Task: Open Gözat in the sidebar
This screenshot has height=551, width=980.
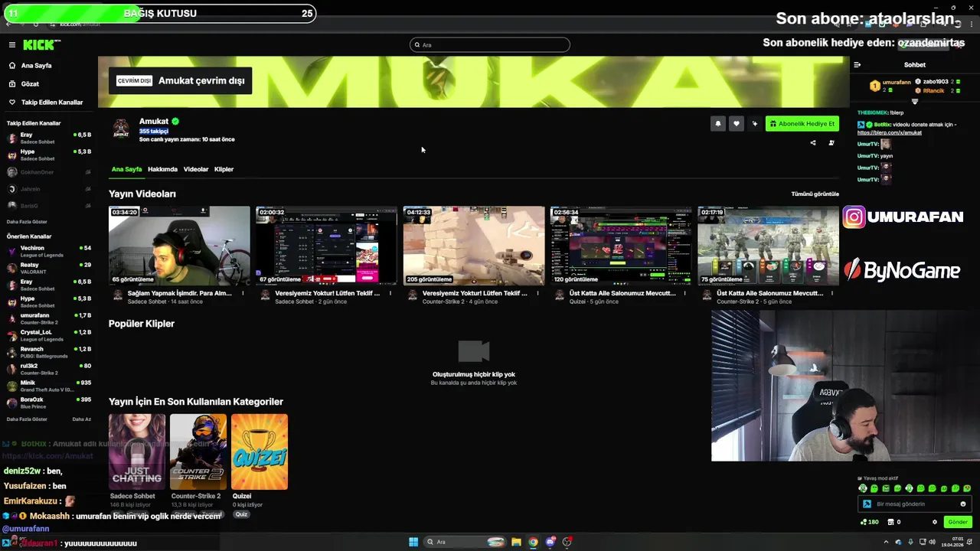Action: pyautogui.click(x=30, y=84)
